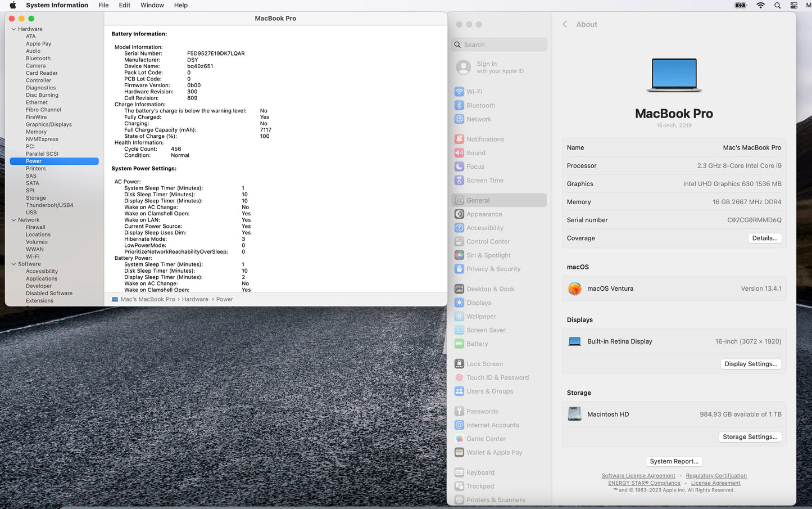This screenshot has width=812, height=509.
Task: Open Control Center from the menu bar
Action: click(793, 5)
